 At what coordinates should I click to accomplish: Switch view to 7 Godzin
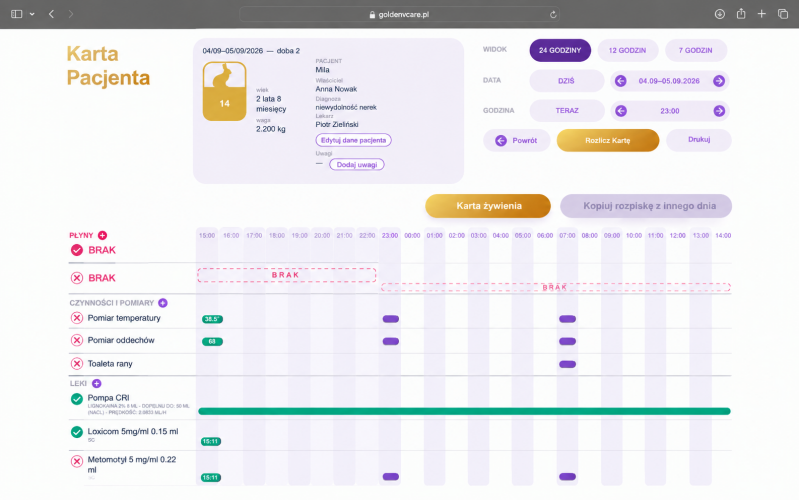click(696, 50)
